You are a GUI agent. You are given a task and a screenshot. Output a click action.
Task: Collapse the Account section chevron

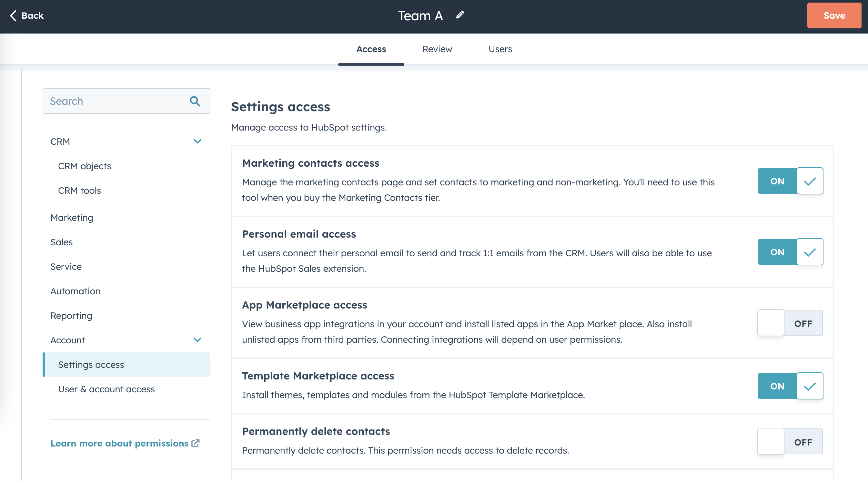(197, 340)
